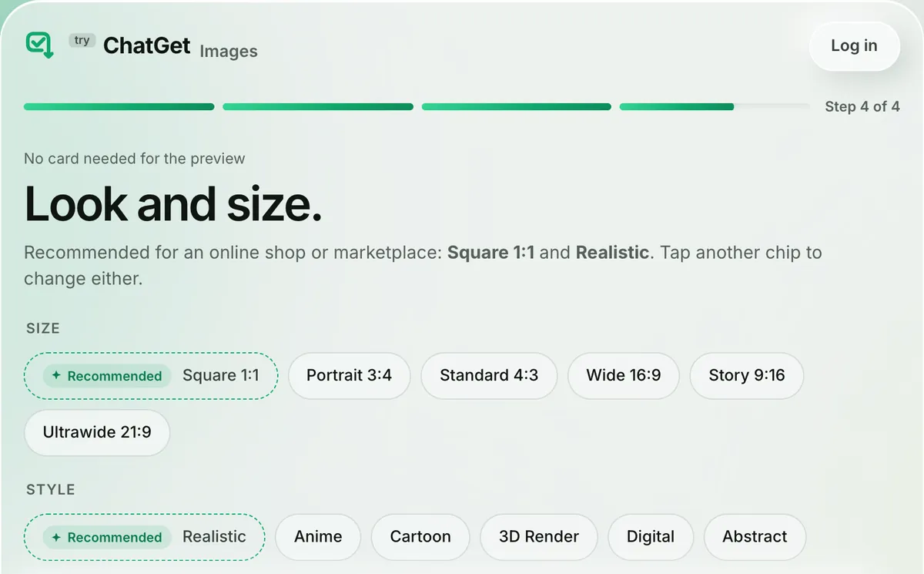This screenshot has width=924, height=574.
Task: Click the try badge beside ChatGet
Action: 82,40
